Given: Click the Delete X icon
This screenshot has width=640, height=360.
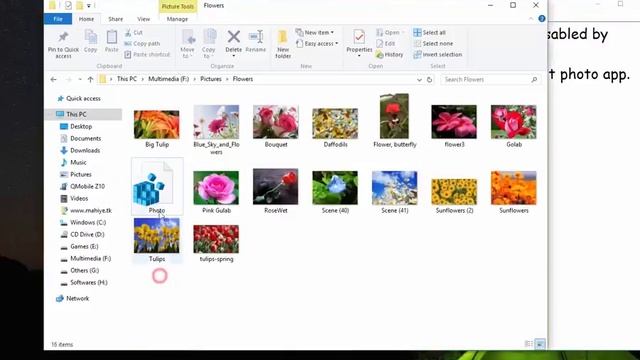Looking at the screenshot, I should (x=233, y=36).
